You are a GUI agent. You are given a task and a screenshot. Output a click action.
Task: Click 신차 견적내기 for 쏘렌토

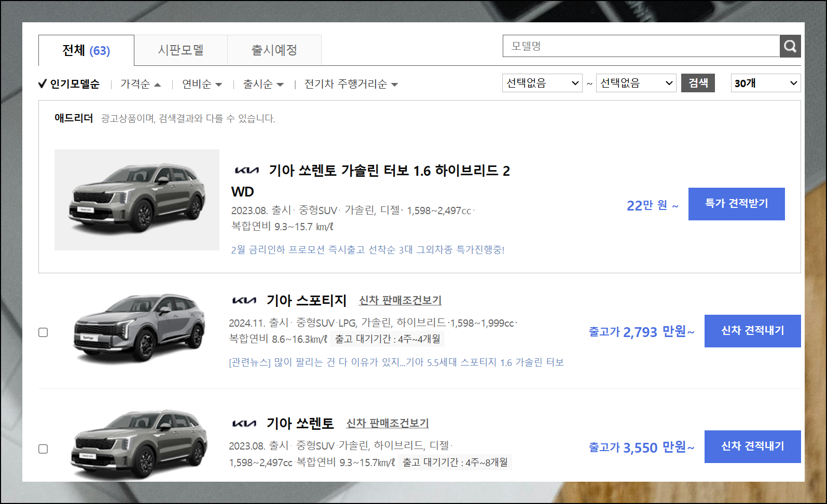point(752,446)
